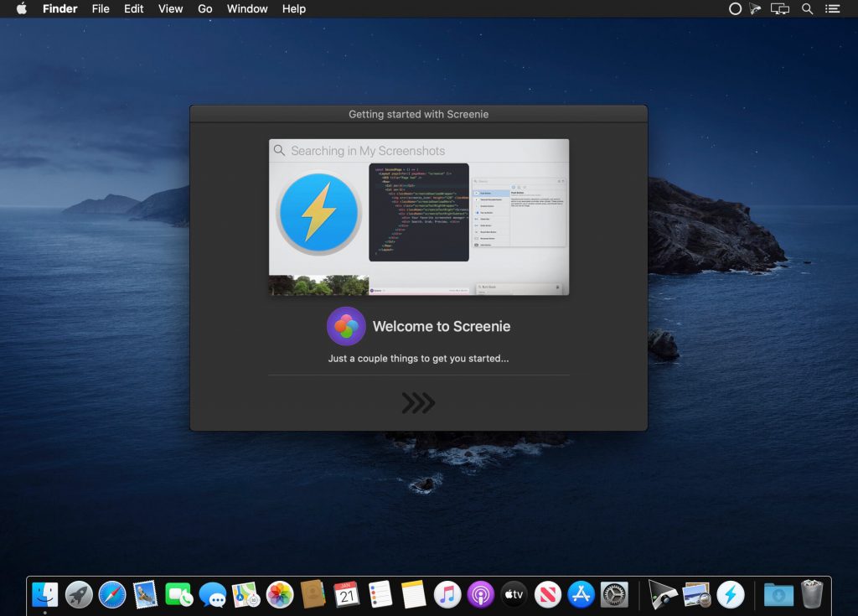Click the dual-displays icon in the menu bar

click(x=779, y=9)
